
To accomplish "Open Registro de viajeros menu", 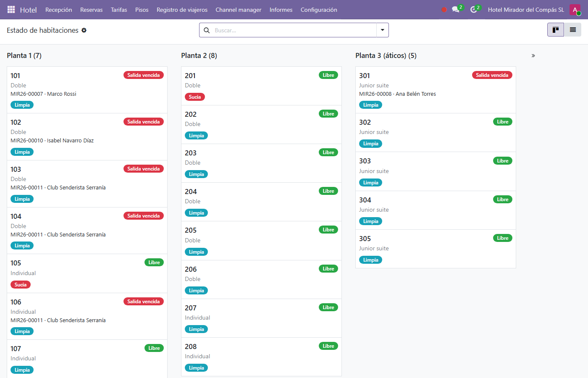I will pyautogui.click(x=182, y=10).
